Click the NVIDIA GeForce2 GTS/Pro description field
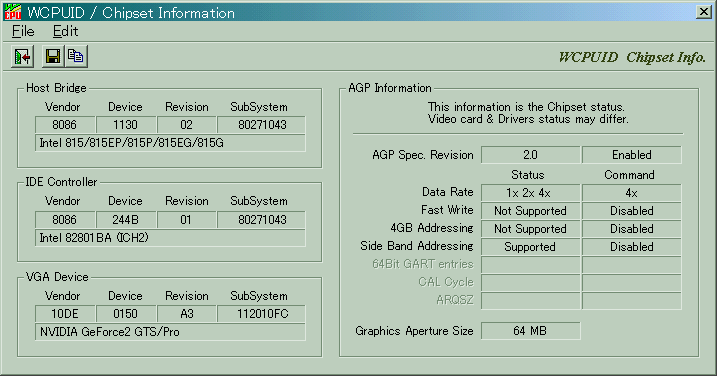717x376 pixels. 170,332
